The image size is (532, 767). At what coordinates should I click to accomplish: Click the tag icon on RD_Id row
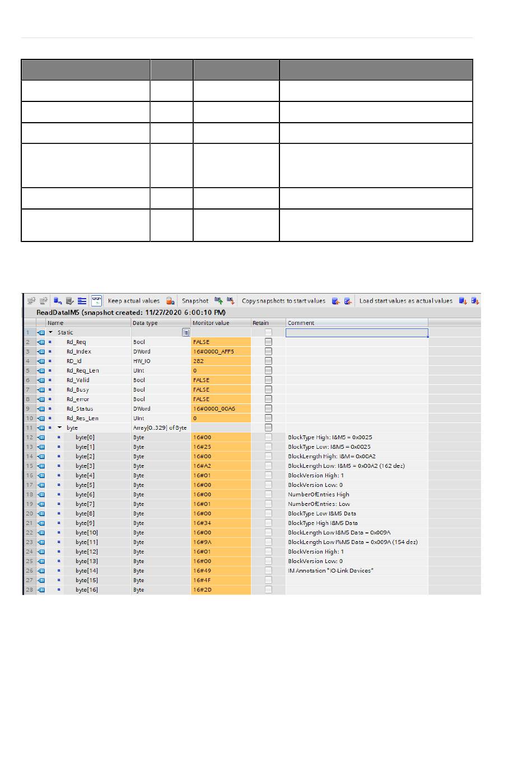(41, 361)
